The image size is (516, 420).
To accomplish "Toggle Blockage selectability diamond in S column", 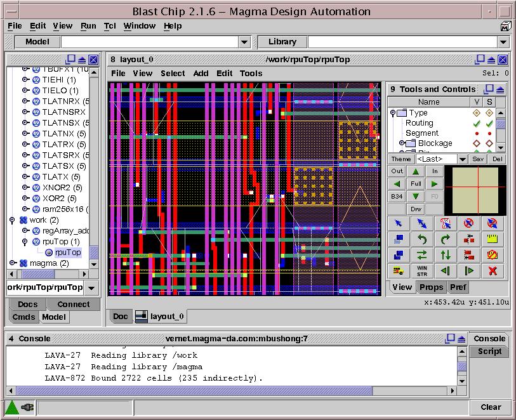I will pos(489,143).
